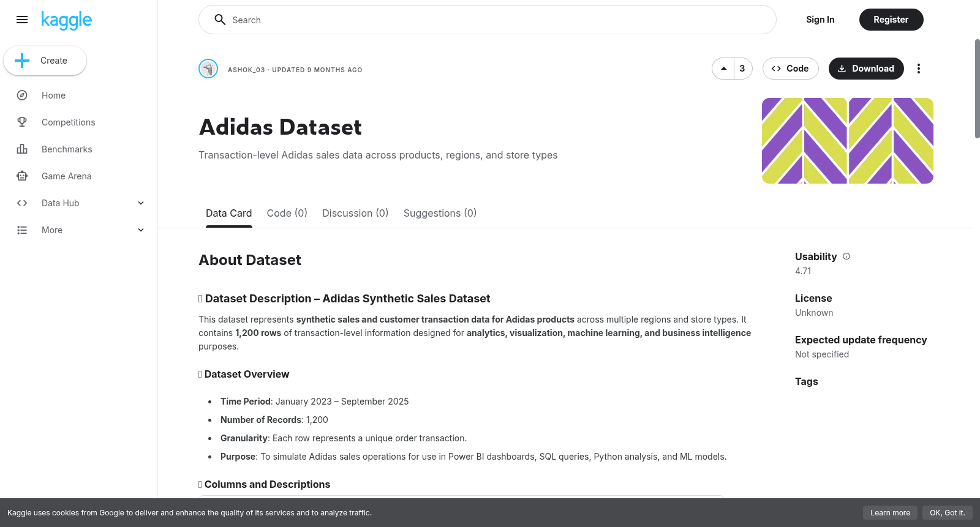Click into the Search field
980x527 pixels.
(487, 20)
